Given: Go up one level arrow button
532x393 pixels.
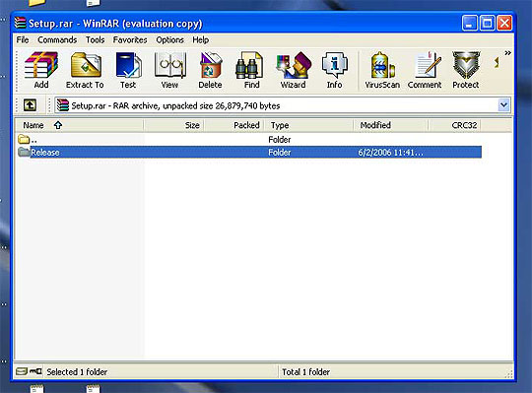Looking at the screenshot, I should click(30, 105).
